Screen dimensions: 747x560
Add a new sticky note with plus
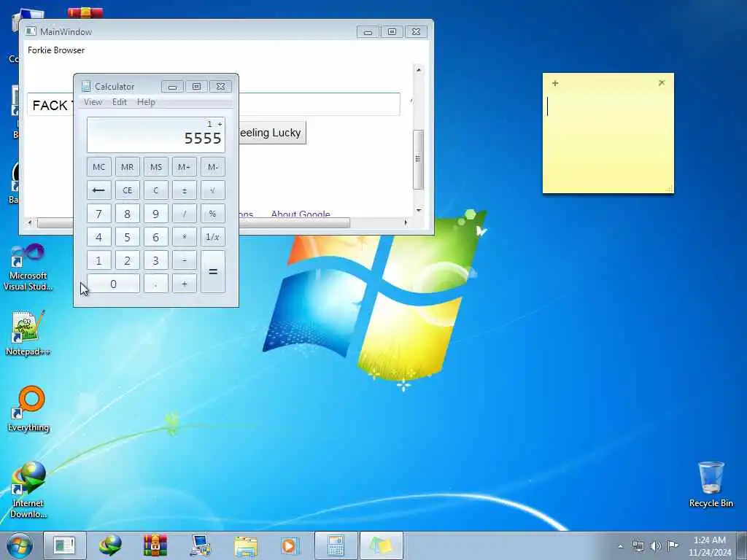click(555, 83)
